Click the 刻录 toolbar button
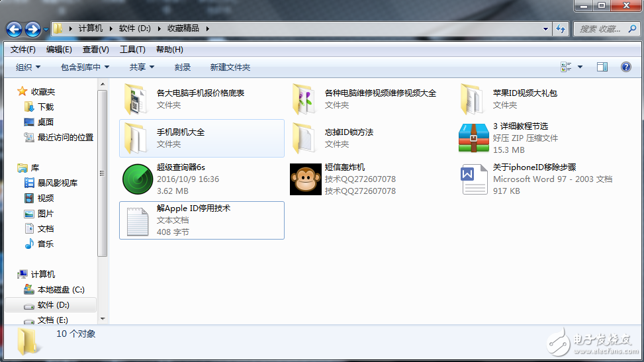 [x=183, y=67]
